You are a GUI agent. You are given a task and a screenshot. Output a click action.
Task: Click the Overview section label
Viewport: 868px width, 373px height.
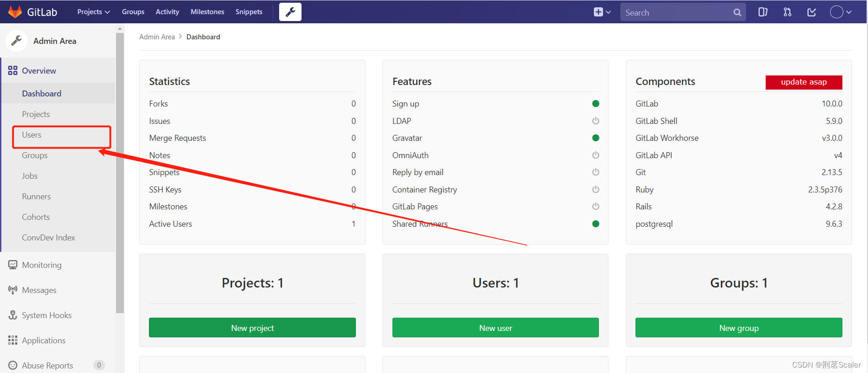[x=39, y=70]
